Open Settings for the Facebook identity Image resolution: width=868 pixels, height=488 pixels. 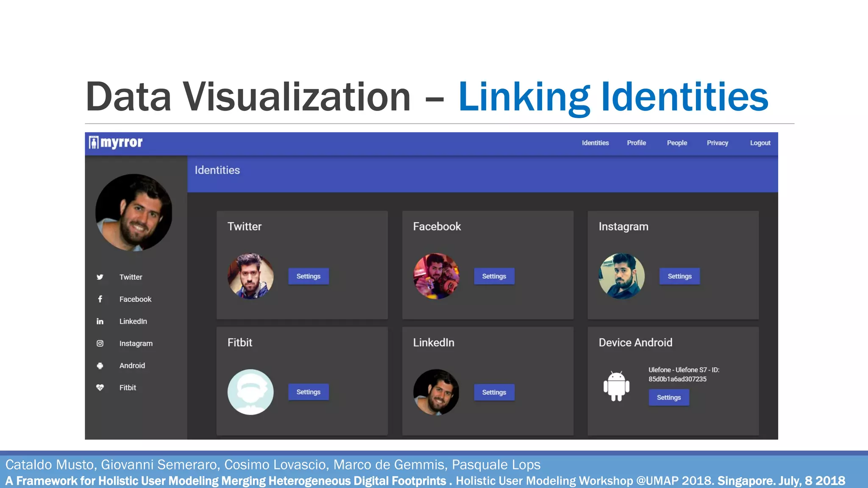click(494, 276)
